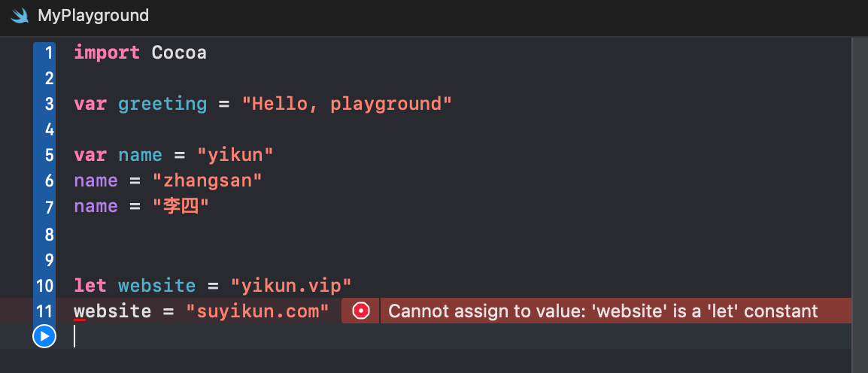Click the 'website' constant declaration on line 10
Viewport: 868px width, 373px height.
click(x=156, y=286)
